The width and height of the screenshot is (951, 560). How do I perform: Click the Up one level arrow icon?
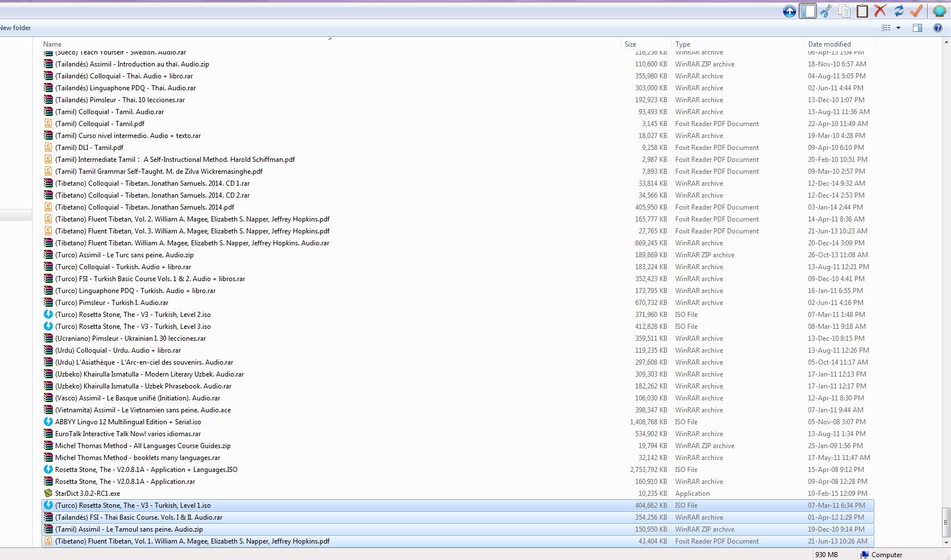coord(789,11)
